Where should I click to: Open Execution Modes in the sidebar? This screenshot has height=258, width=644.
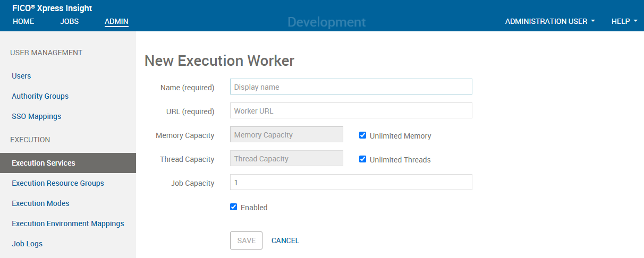point(41,203)
